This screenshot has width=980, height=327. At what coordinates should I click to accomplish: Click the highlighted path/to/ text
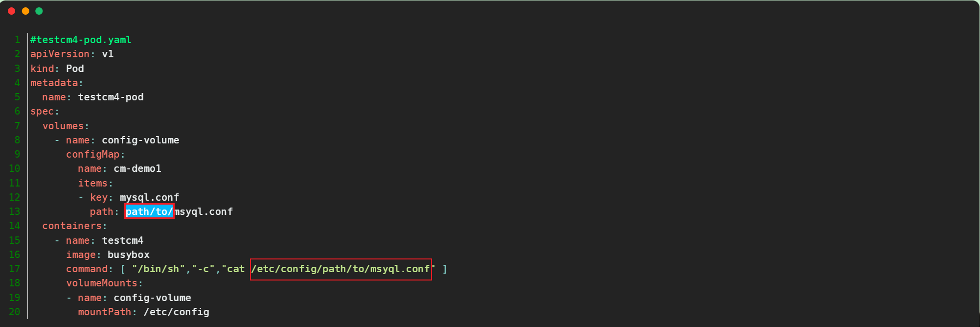point(149,211)
